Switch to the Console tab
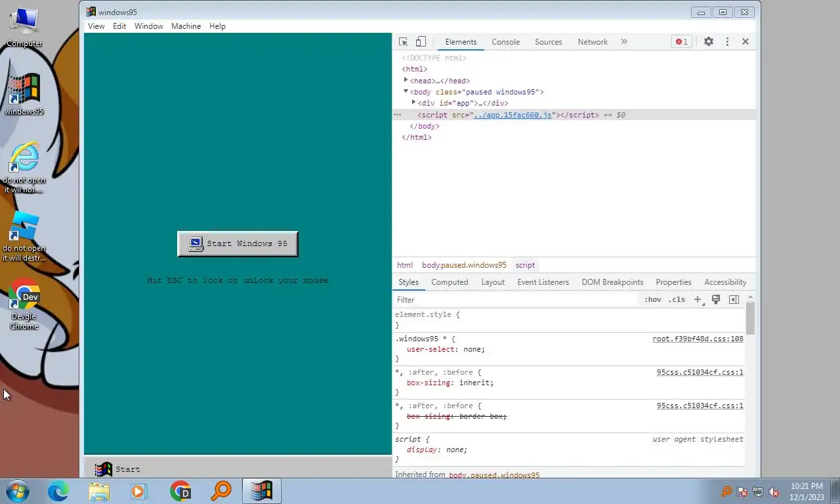The height and width of the screenshot is (504, 840). coord(505,41)
